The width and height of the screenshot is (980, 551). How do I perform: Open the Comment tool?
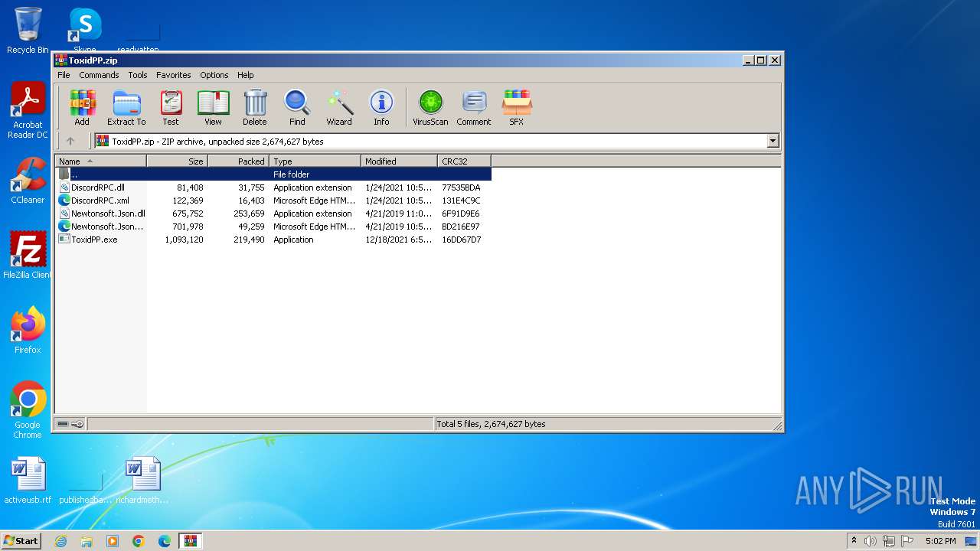[x=474, y=107]
